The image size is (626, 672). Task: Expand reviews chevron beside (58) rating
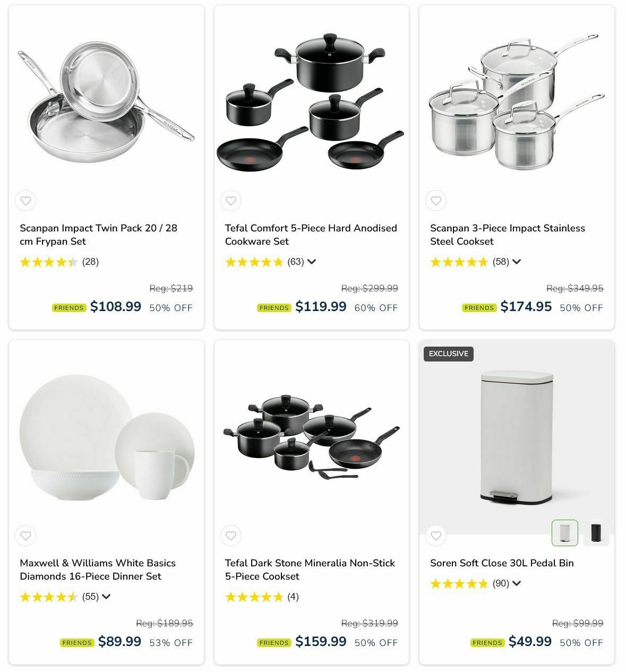click(x=517, y=262)
